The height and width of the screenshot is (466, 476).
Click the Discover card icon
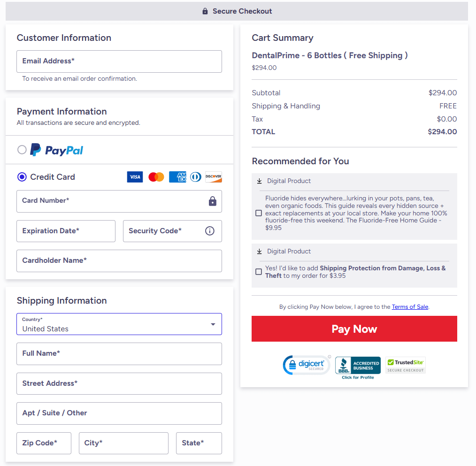pyautogui.click(x=213, y=177)
